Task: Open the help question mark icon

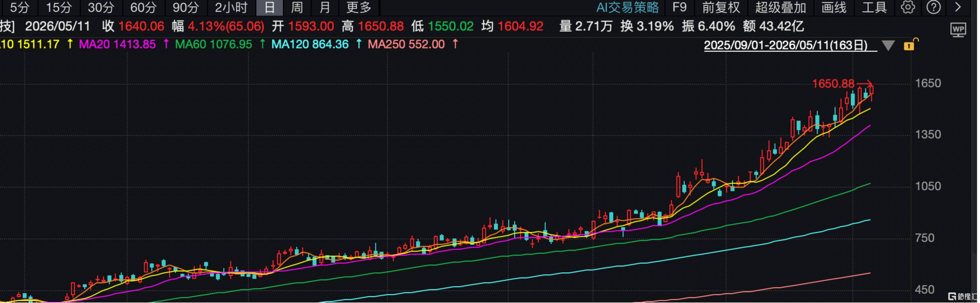Action: (933, 7)
